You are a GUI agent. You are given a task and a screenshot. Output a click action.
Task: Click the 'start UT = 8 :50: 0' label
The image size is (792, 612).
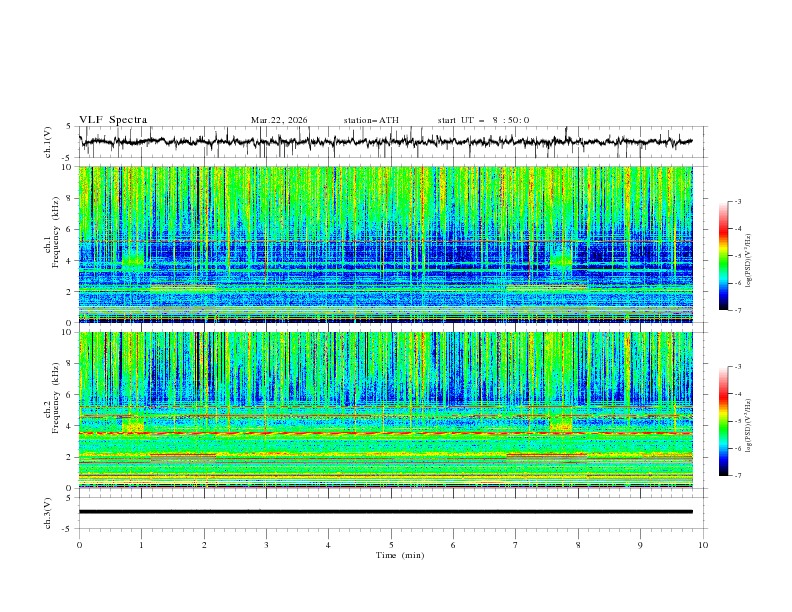(x=483, y=120)
